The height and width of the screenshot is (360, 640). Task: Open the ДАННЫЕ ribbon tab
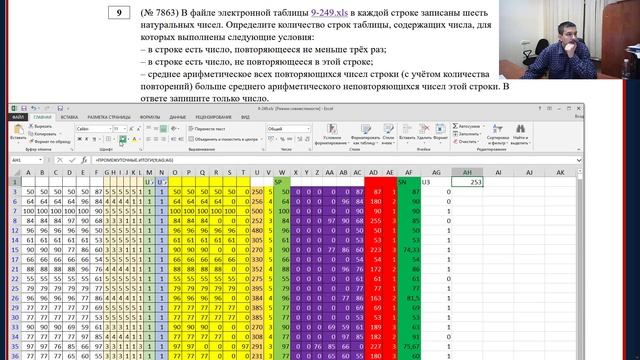[178, 117]
